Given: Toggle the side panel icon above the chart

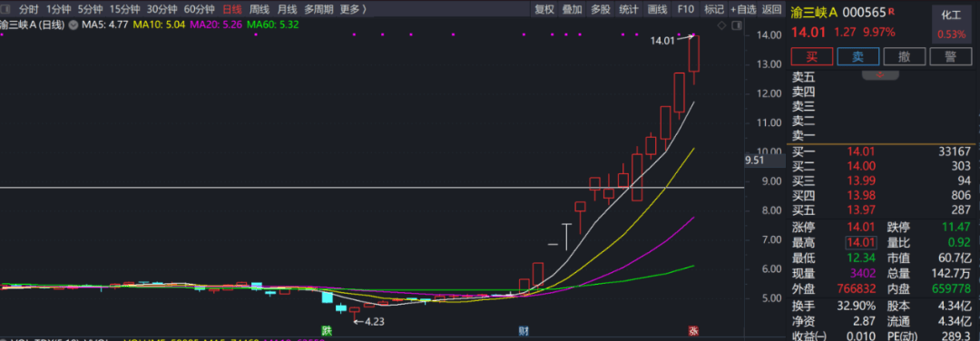Looking at the screenshot, I should point(736,25).
